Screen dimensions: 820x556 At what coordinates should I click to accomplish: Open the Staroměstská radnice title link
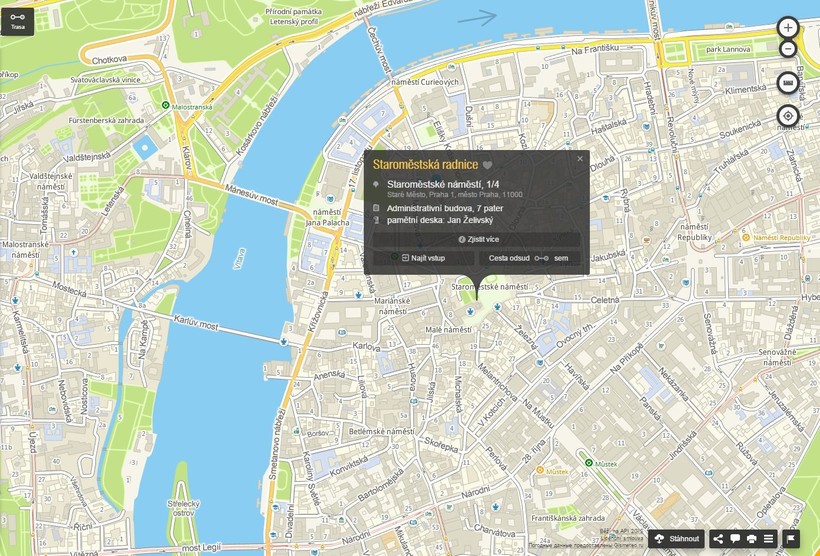point(425,165)
